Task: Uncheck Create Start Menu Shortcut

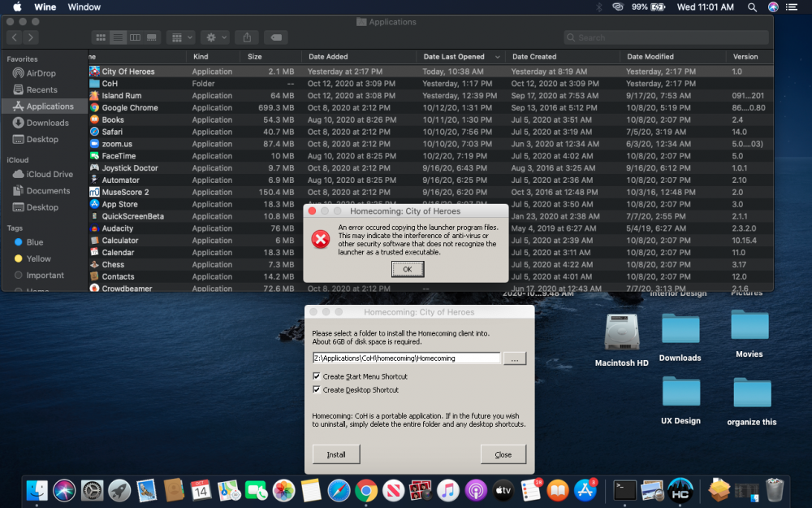Action: (317, 376)
